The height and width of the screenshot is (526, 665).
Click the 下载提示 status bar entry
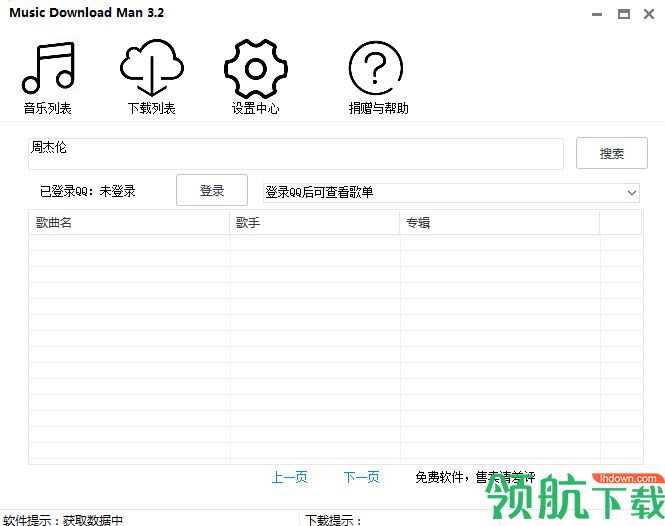[x=333, y=520]
